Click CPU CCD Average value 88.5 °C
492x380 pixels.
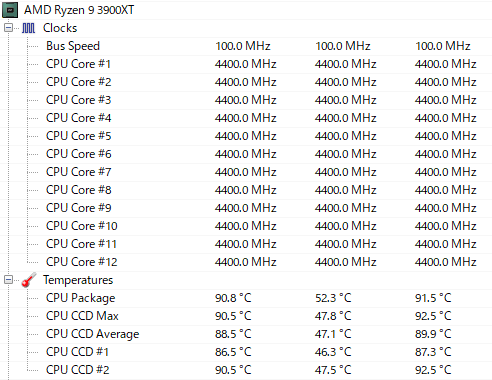coord(233,334)
